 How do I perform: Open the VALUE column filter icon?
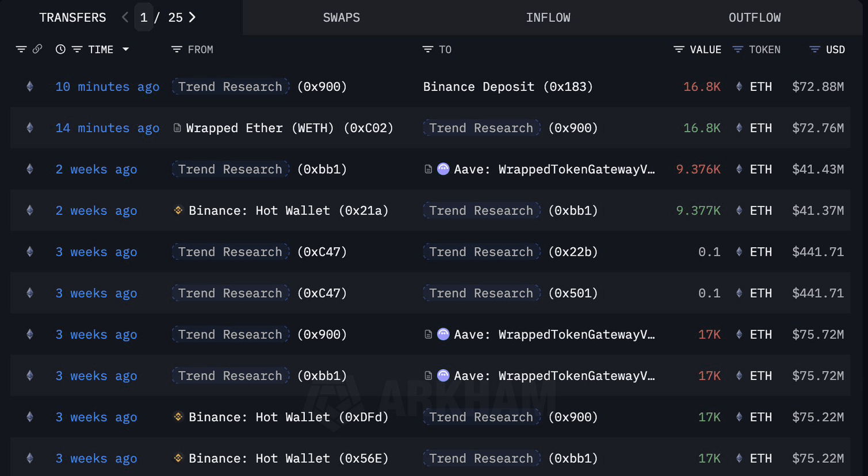coord(679,49)
